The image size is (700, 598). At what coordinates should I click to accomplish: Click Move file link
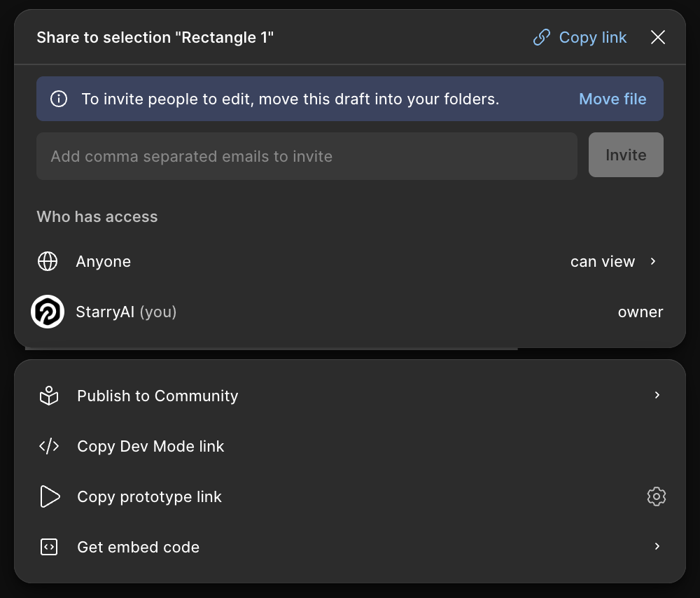click(612, 99)
